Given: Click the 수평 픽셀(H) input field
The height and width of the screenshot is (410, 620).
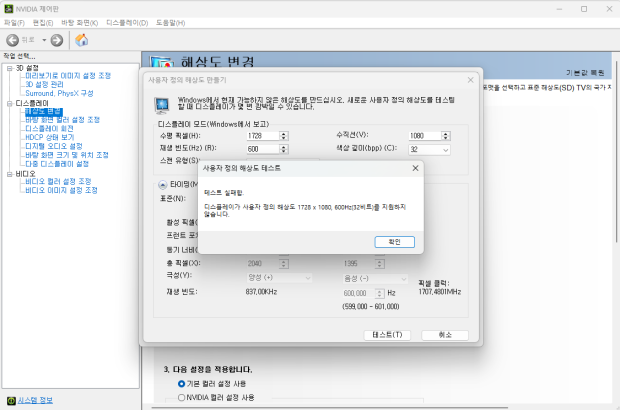Looking at the screenshot, I should tap(263, 136).
